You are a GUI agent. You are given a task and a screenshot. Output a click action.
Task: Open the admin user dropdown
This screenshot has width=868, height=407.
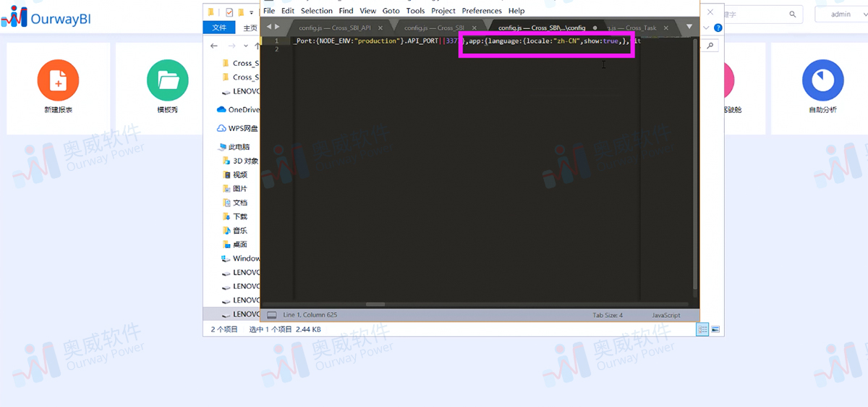pyautogui.click(x=841, y=14)
